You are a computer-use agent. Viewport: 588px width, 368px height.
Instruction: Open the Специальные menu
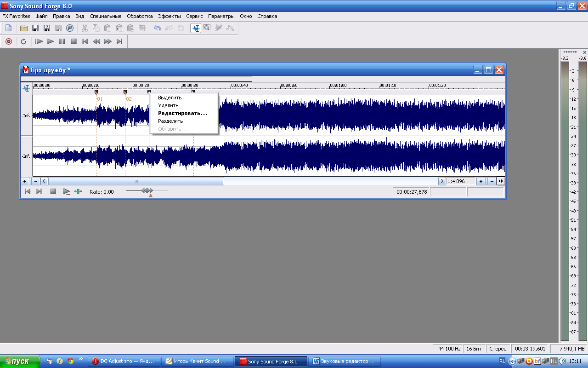pyautogui.click(x=106, y=16)
